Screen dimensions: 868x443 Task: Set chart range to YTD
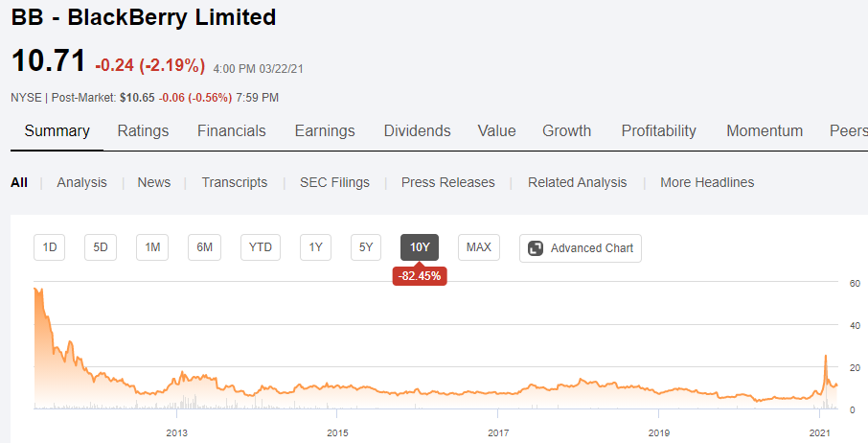[260, 247]
